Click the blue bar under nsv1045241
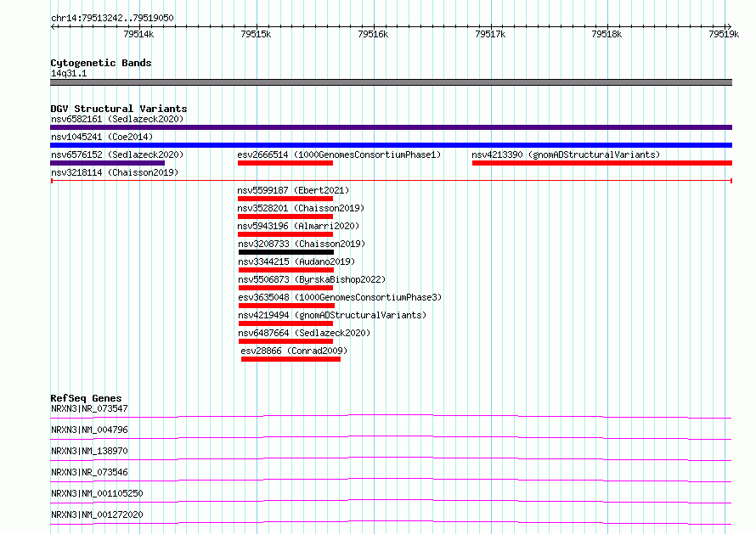 click(x=391, y=145)
